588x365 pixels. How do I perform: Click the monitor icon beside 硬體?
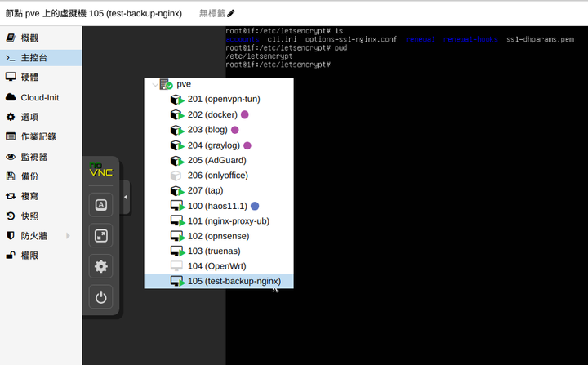coord(11,77)
